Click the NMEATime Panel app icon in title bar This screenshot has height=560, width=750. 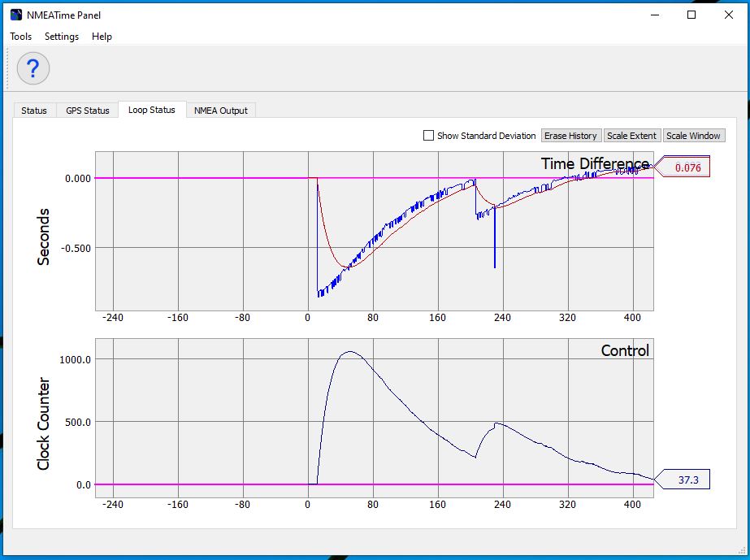coord(15,15)
